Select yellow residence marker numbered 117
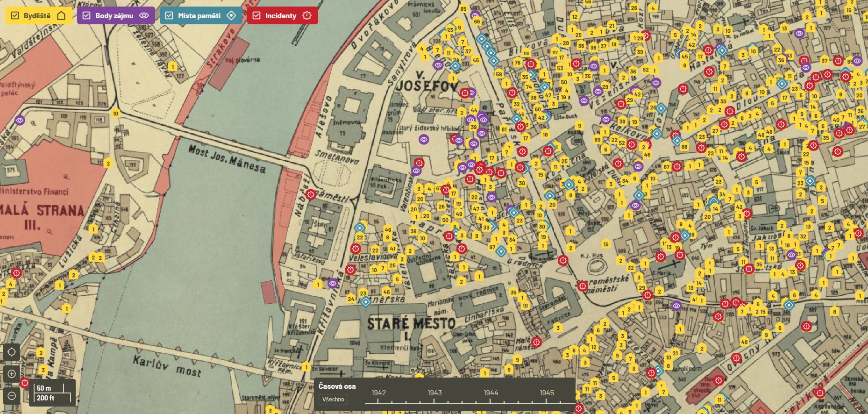868x414 pixels. point(555,51)
